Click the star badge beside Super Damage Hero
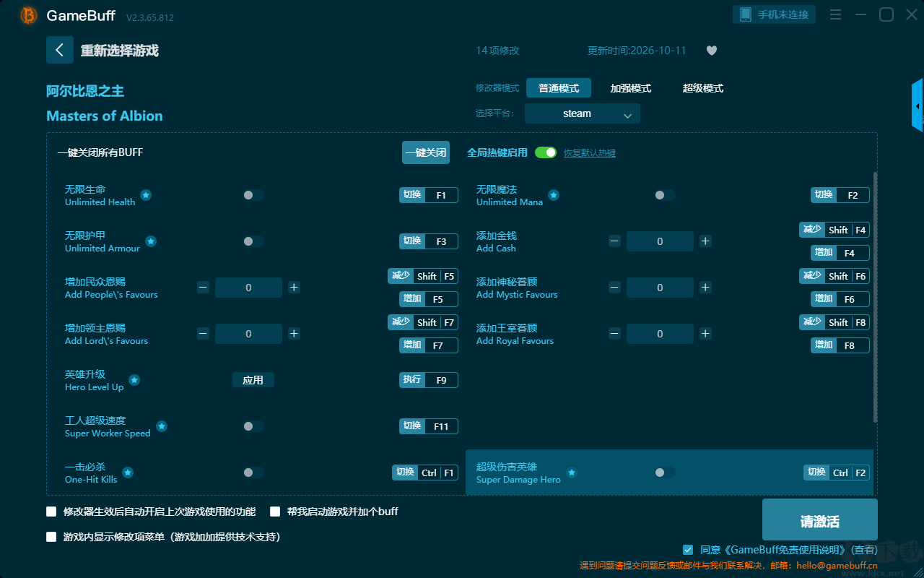This screenshot has height=578, width=924. (x=572, y=473)
